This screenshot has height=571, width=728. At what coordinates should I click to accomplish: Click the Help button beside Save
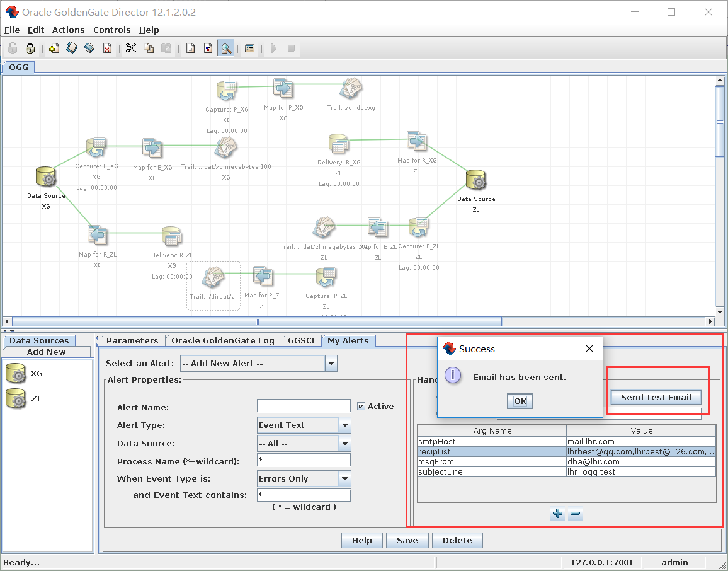pyautogui.click(x=361, y=540)
